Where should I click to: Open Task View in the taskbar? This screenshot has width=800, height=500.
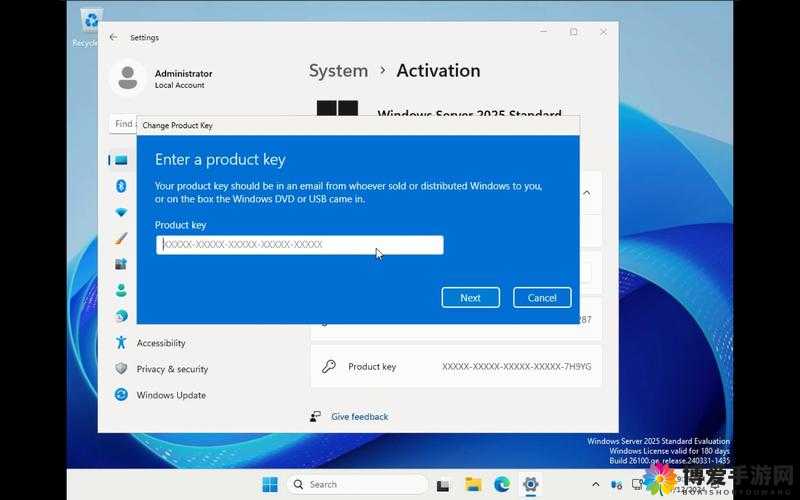[x=443, y=485]
